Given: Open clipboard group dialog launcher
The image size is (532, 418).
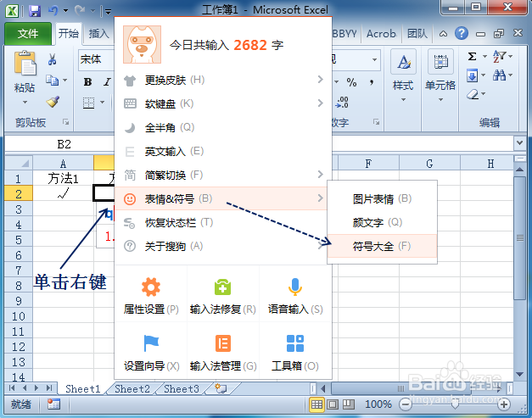Looking at the screenshot, I should point(66,122).
